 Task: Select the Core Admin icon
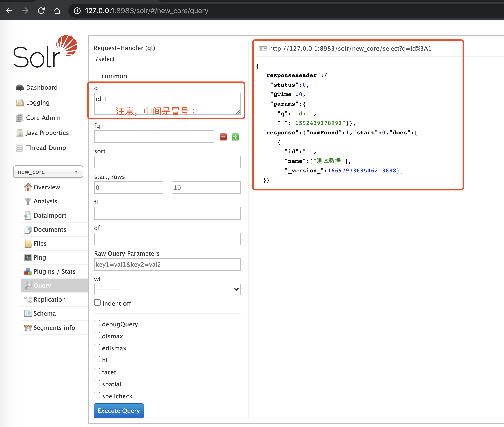click(19, 118)
